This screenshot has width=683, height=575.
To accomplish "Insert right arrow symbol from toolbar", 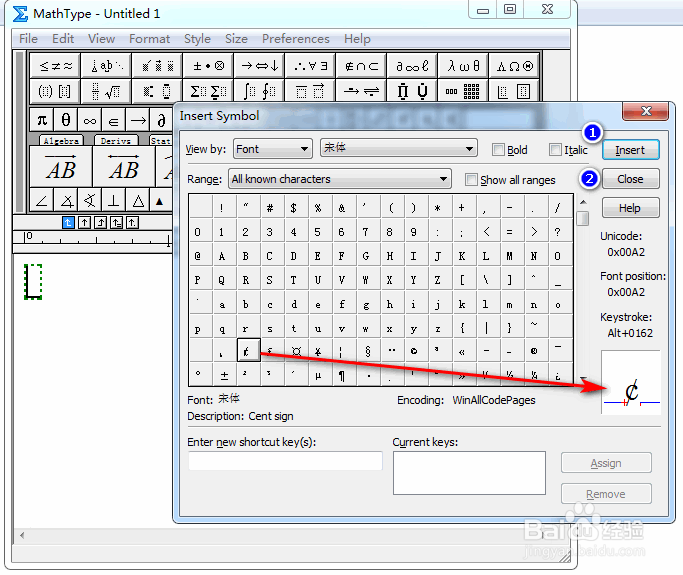I will click(x=138, y=120).
